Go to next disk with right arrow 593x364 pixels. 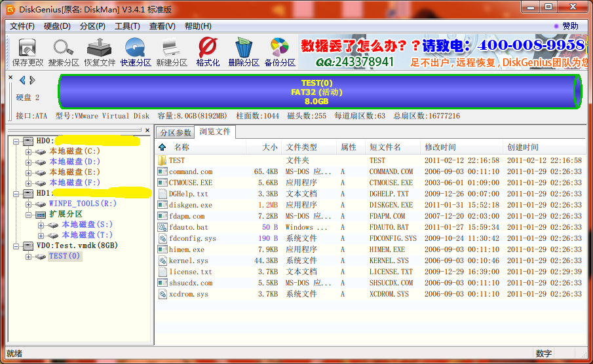pyautogui.click(x=33, y=80)
